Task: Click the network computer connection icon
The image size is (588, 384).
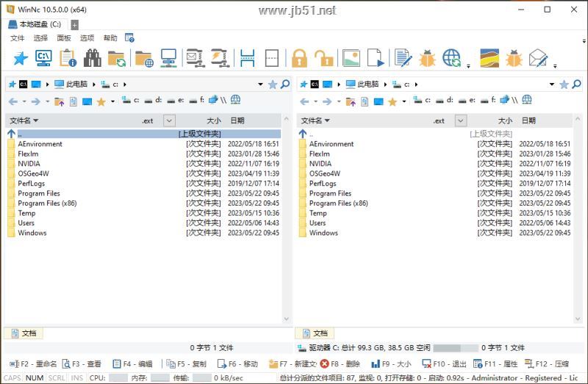Action: [x=168, y=58]
